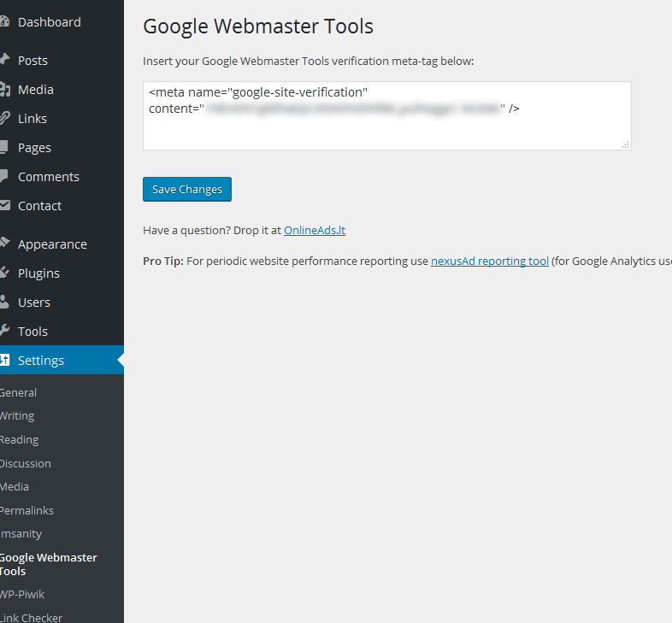
Task: Click the Posts pushpin icon
Action: 4,60
